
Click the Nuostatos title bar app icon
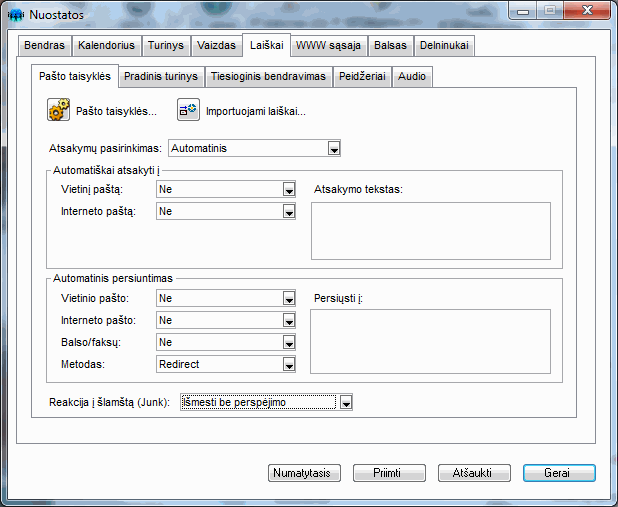pyautogui.click(x=15, y=14)
